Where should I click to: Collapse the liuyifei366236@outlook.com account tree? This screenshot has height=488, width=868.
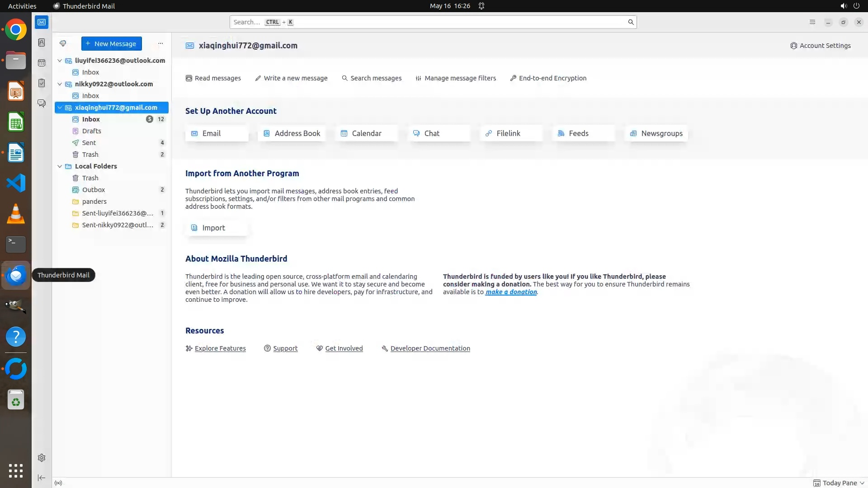(x=60, y=61)
